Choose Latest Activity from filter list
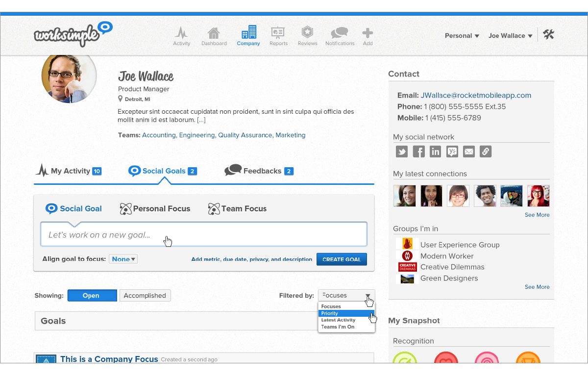The image size is (588, 381). point(338,320)
